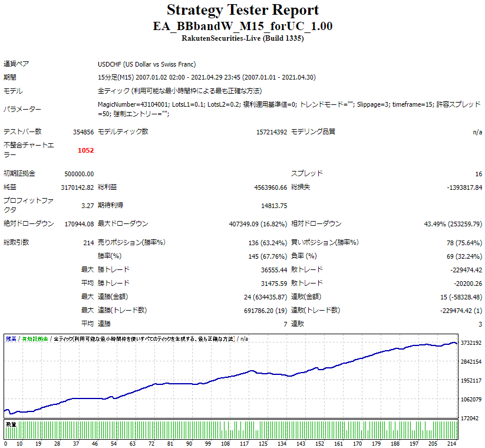485x448 pixels.
Task: Click the 通貨ペア label
Action: [x=16, y=64]
